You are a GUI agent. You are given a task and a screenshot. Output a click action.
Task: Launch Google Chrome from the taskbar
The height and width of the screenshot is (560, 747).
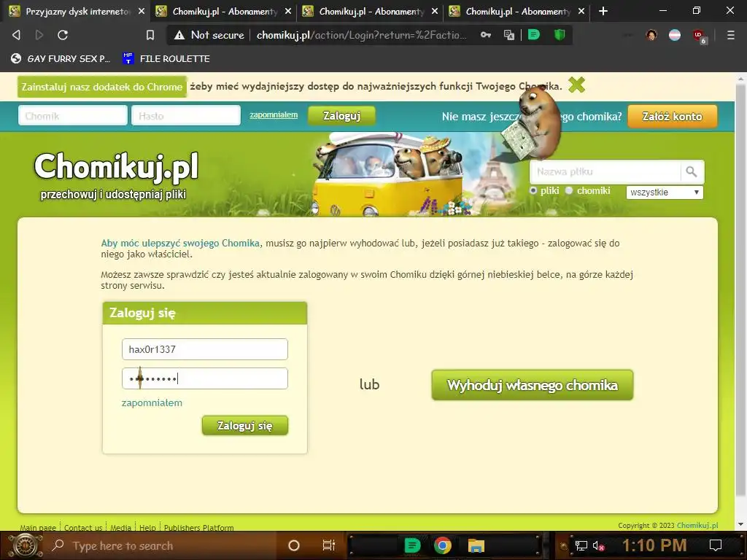[443, 545]
